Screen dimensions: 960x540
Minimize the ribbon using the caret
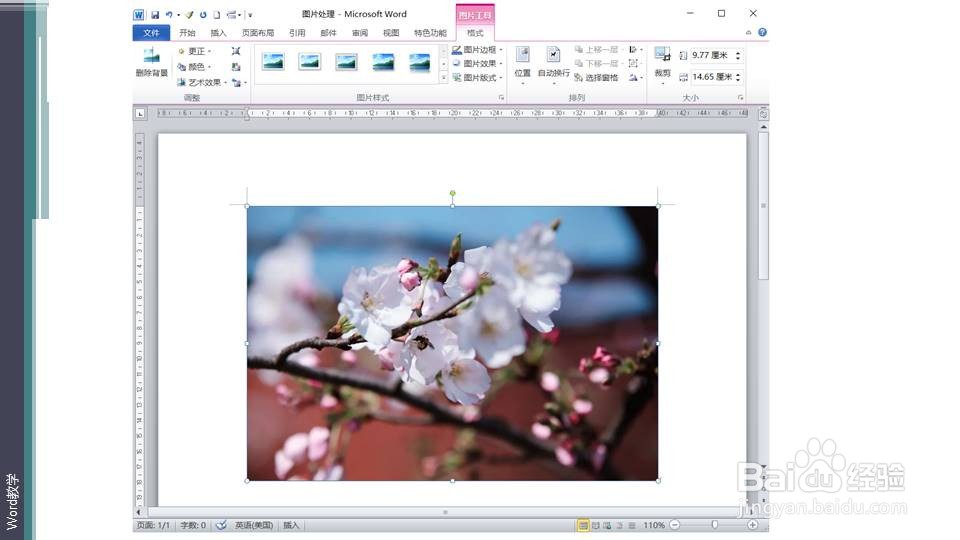tap(749, 32)
